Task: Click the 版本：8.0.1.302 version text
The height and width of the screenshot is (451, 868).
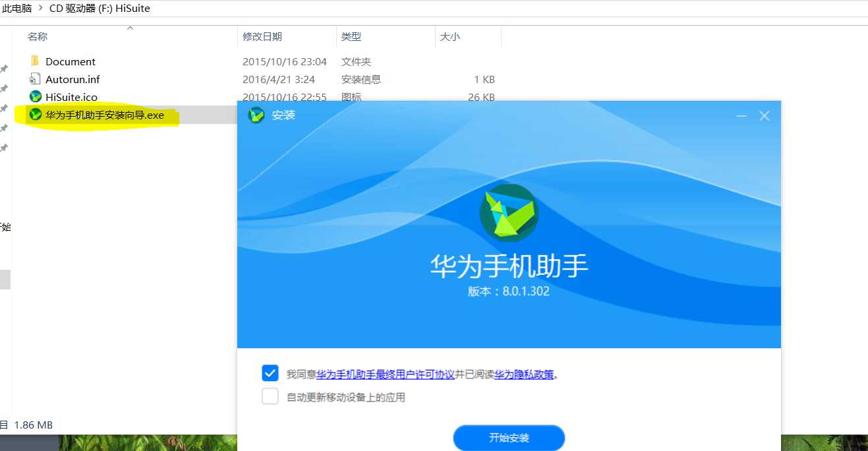Action: 509,291
